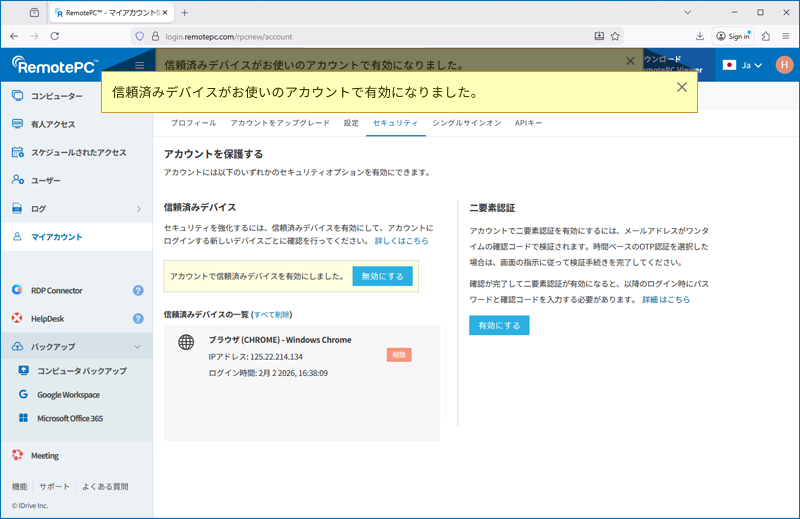The image size is (800, 519).
Task: Click the browser address bar URL
Action: pyautogui.click(x=229, y=37)
